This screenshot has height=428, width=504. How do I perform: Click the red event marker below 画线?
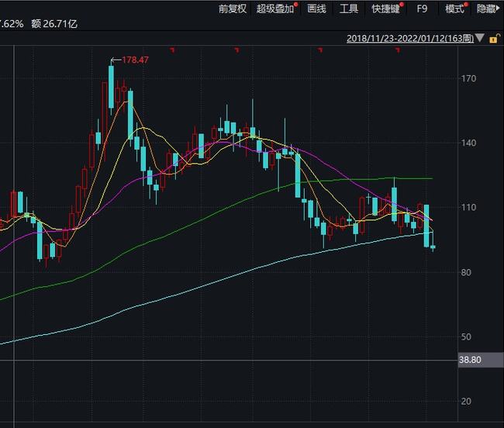click(x=320, y=50)
